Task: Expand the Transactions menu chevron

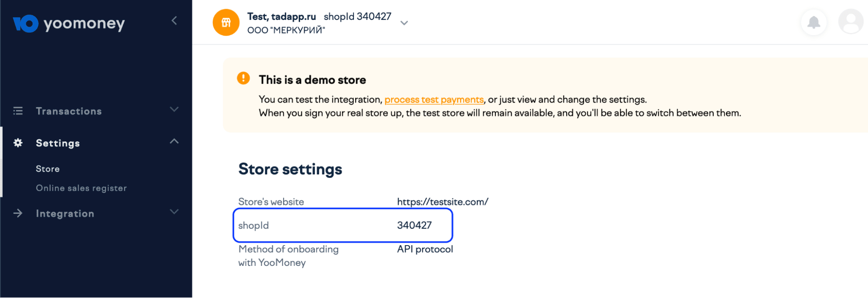Action: [x=174, y=109]
